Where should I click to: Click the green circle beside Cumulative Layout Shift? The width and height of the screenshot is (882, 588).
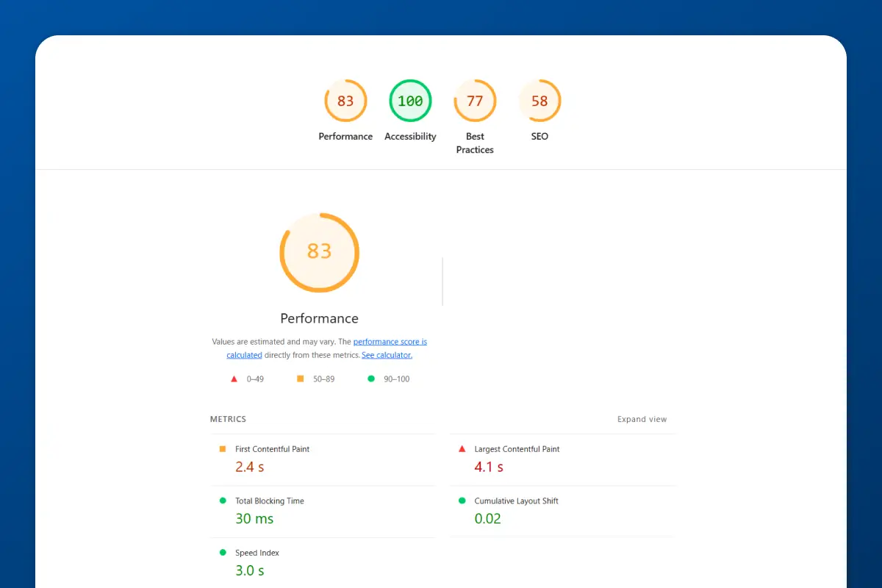point(462,500)
